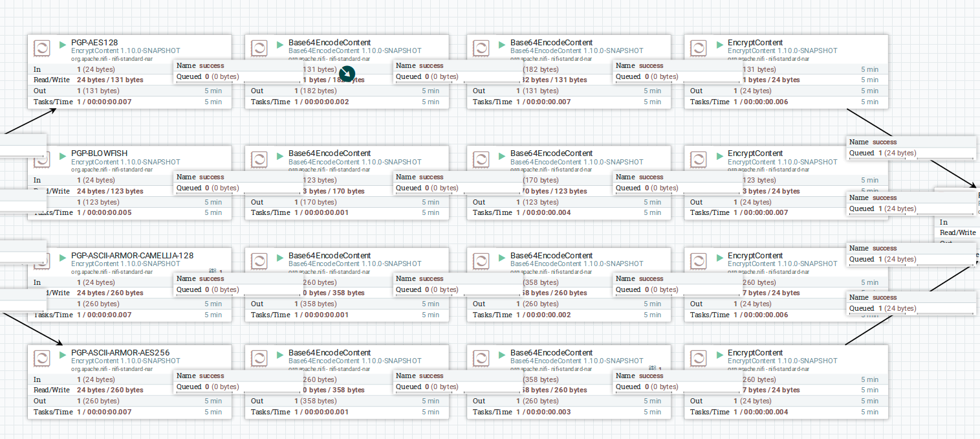Click icon of Base64EncodeContent outputting 182 bytes
Viewport: 980px width, 439px height.
click(259, 49)
